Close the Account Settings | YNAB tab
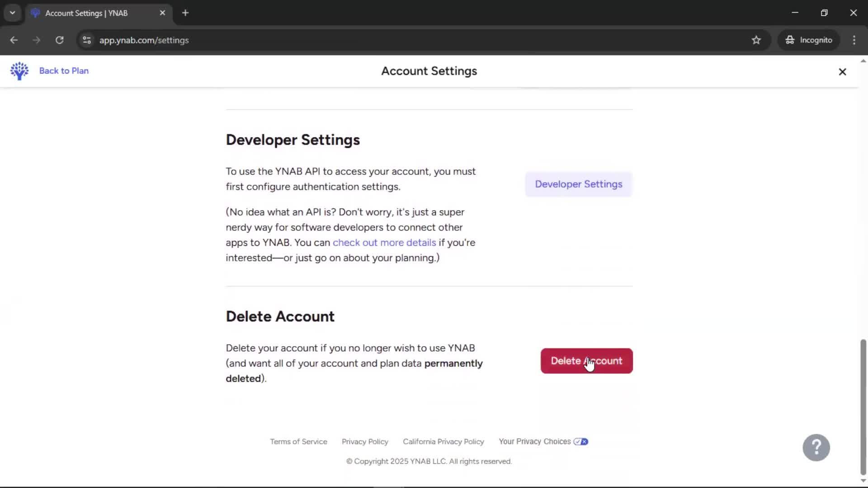This screenshot has width=868, height=488. (162, 13)
